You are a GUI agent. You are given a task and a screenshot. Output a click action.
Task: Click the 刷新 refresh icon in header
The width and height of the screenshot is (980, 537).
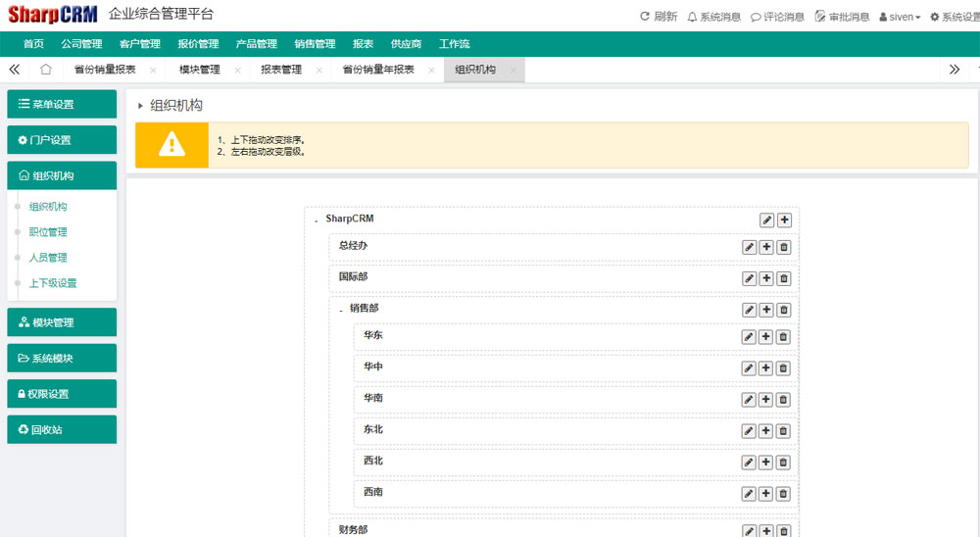(x=645, y=17)
